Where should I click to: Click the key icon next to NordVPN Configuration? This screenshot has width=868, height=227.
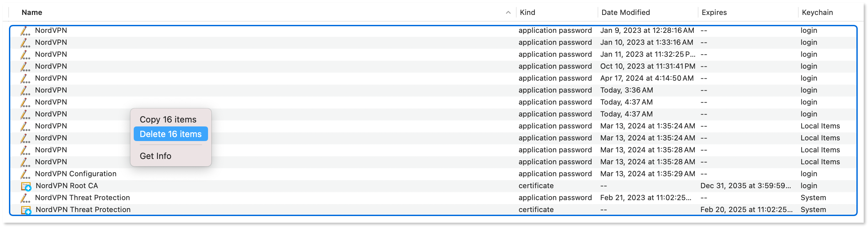(25, 174)
